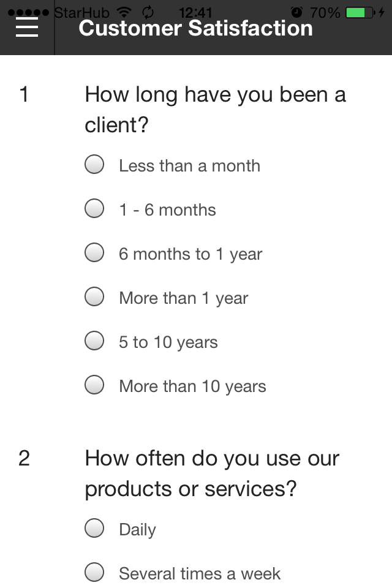The width and height of the screenshot is (392, 588).
Task: Tap the sync spinner icon
Action: coord(148,12)
